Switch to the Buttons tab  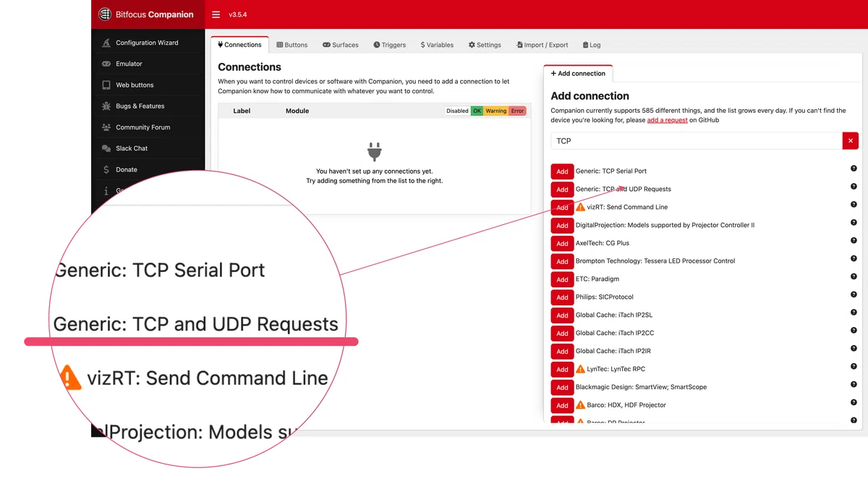click(292, 45)
